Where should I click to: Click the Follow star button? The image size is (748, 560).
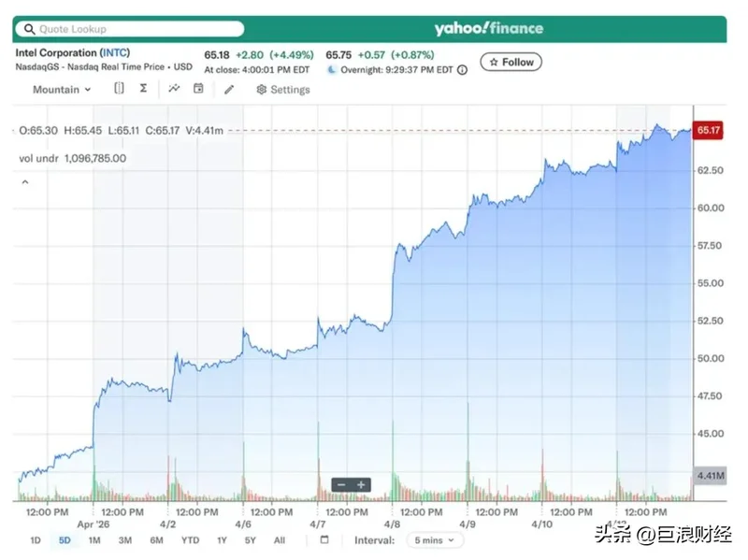[511, 62]
